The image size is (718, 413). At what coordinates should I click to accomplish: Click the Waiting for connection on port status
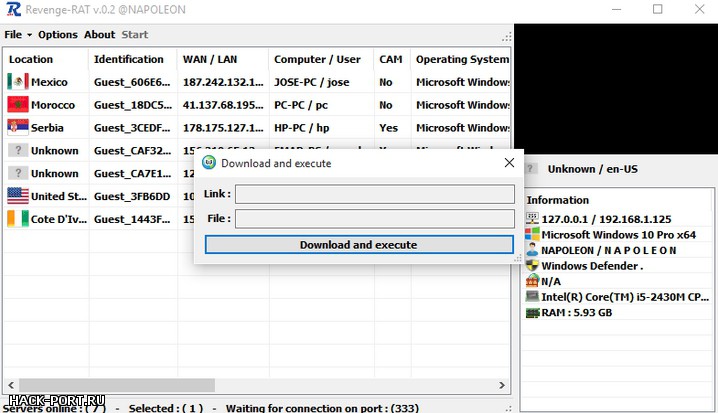pos(322,408)
